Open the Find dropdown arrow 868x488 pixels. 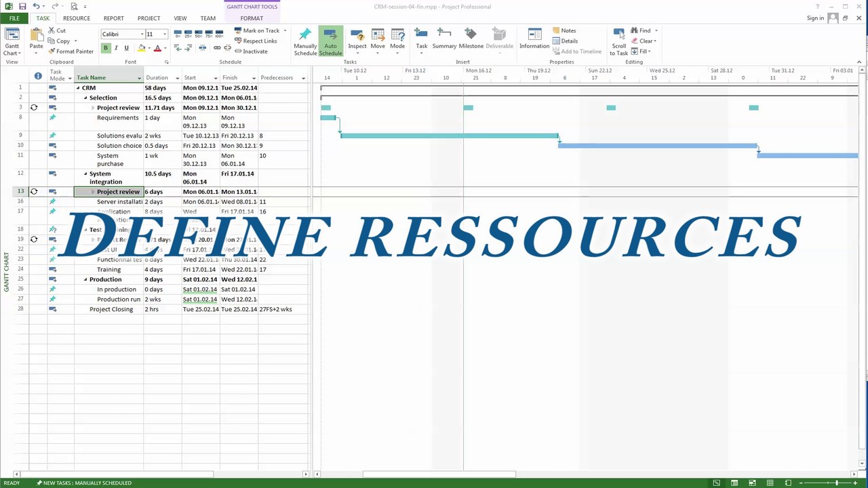click(x=656, y=30)
